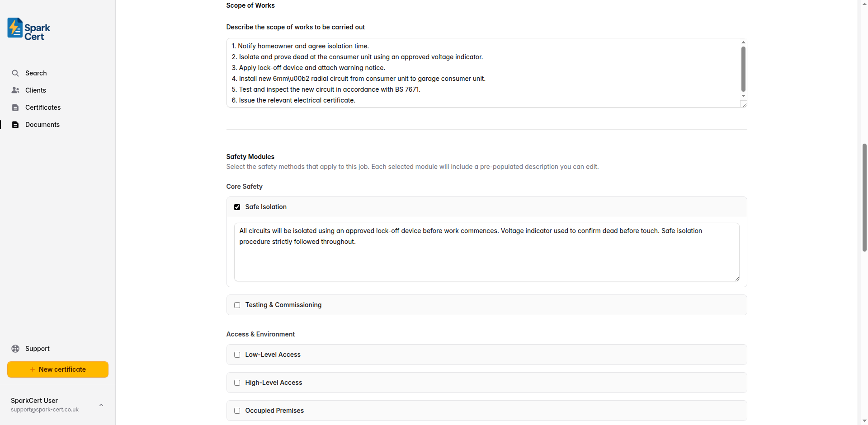Viewport: 868px width, 425px height.
Task: Click the Support lifebuoy icon
Action: (15, 349)
